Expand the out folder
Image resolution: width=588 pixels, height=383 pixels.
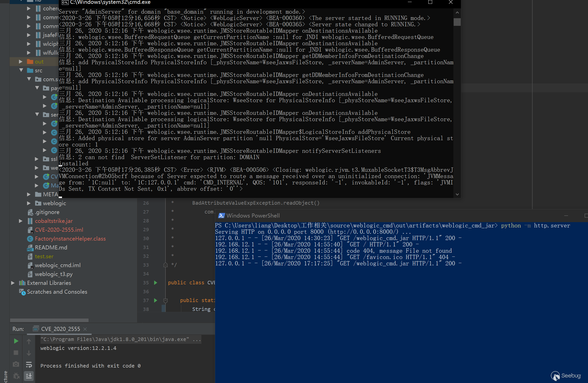coord(21,61)
